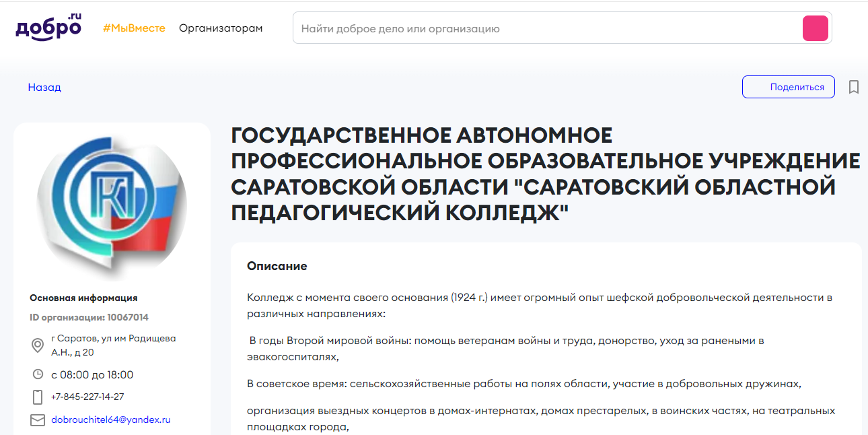Click the college name heading
Screen dimensions: 868x435
pyautogui.click(x=545, y=174)
